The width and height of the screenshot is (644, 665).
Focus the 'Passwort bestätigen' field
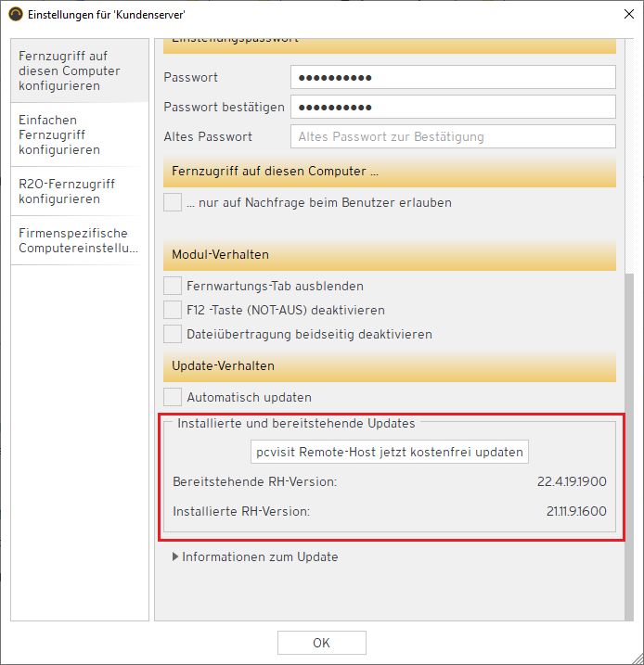453,107
